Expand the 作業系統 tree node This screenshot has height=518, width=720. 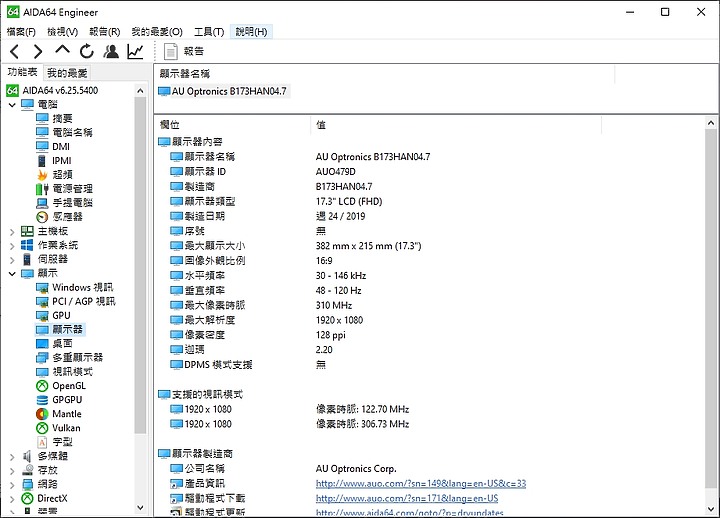[12, 246]
